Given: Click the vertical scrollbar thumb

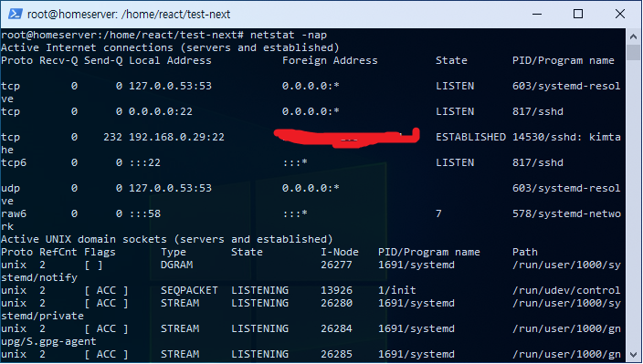Looking at the screenshot, I should coord(633,52).
